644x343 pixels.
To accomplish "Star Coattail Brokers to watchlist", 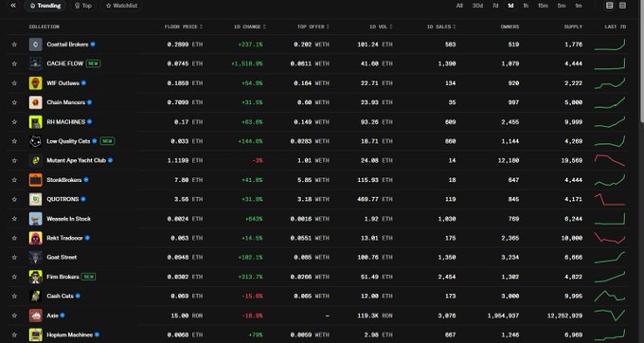I will tap(14, 45).
